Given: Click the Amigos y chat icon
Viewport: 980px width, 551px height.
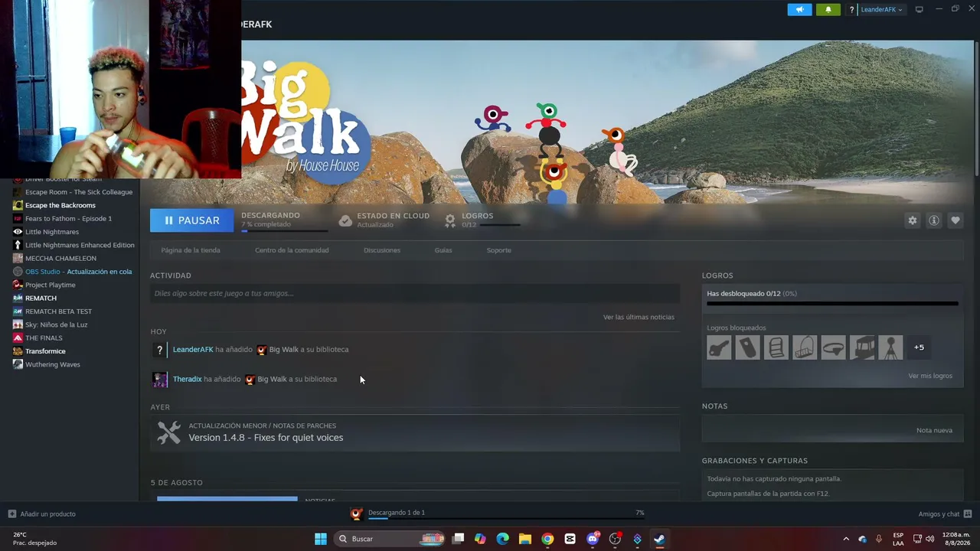Looking at the screenshot, I should 967,514.
